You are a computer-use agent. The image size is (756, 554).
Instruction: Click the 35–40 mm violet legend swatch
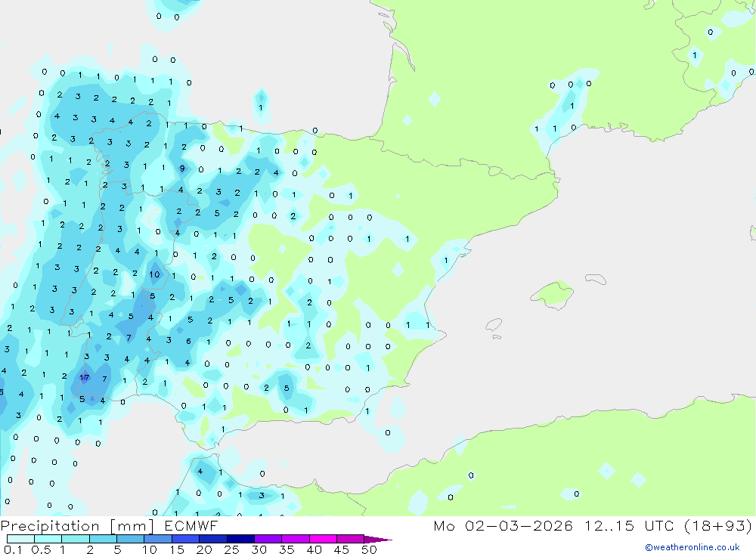(295, 539)
